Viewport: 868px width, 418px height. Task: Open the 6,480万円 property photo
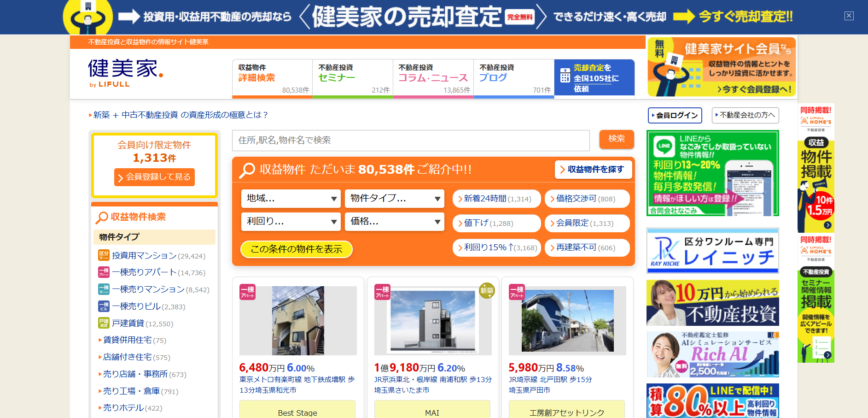(x=298, y=321)
